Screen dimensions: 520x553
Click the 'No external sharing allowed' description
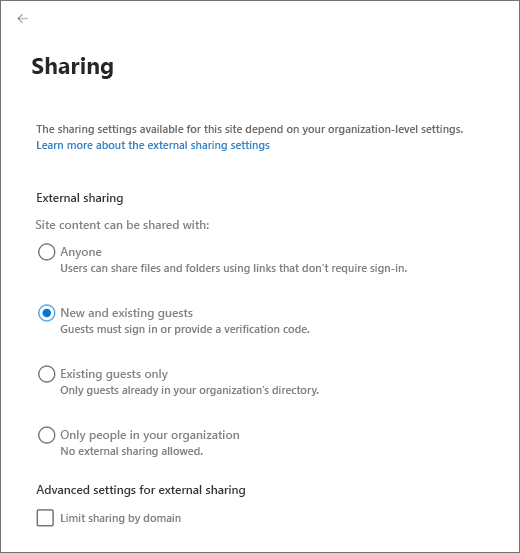pyautogui.click(x=132, y=451)
